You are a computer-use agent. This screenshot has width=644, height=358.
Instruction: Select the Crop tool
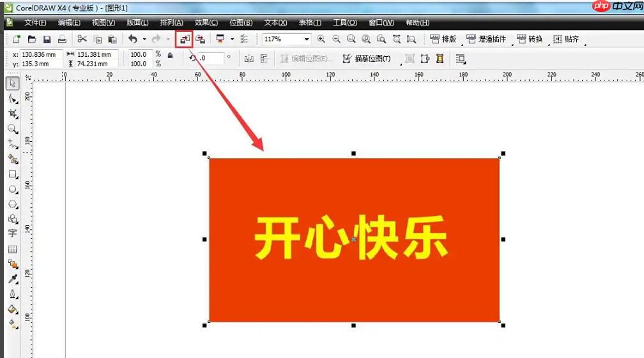click(x=13, y=114)
